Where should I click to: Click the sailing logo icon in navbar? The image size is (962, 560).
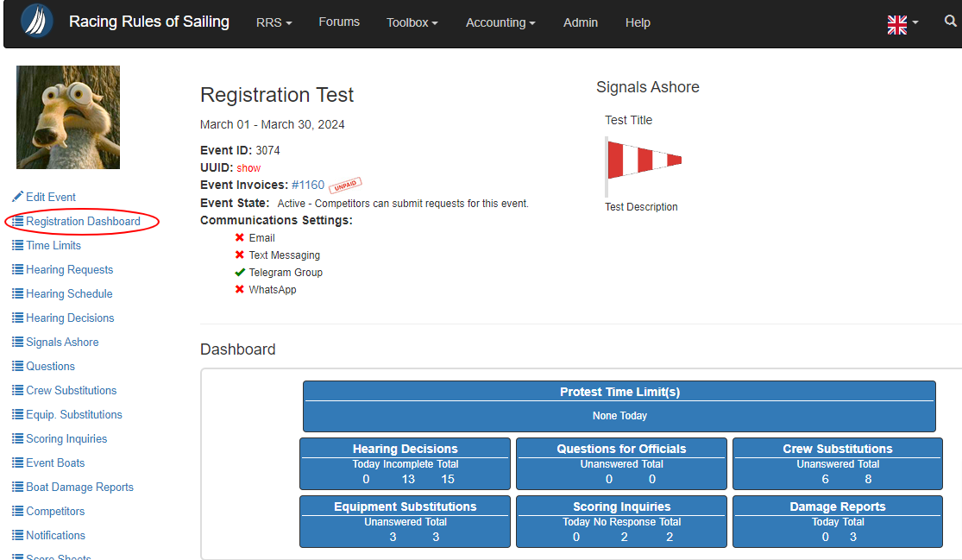coord(36,22)
